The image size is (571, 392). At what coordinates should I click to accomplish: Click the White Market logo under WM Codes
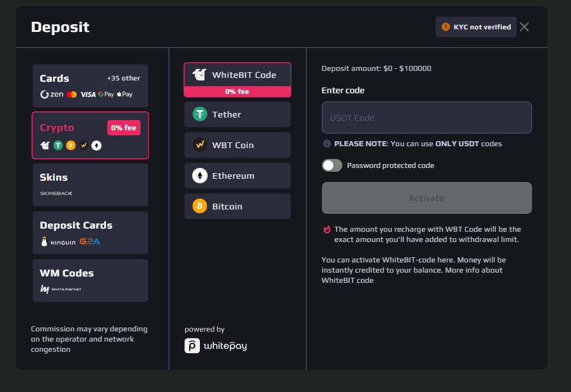point(61,289)
